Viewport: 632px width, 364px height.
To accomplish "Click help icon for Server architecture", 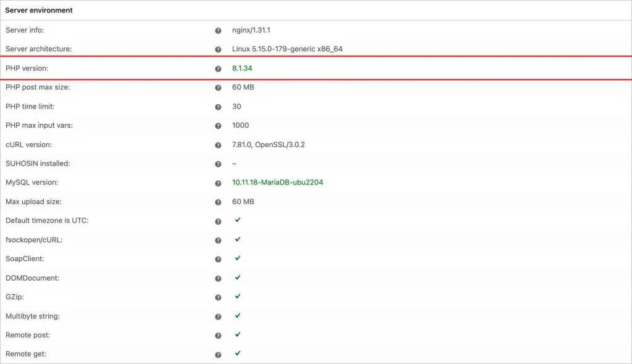I will click(x=218, y=49).
